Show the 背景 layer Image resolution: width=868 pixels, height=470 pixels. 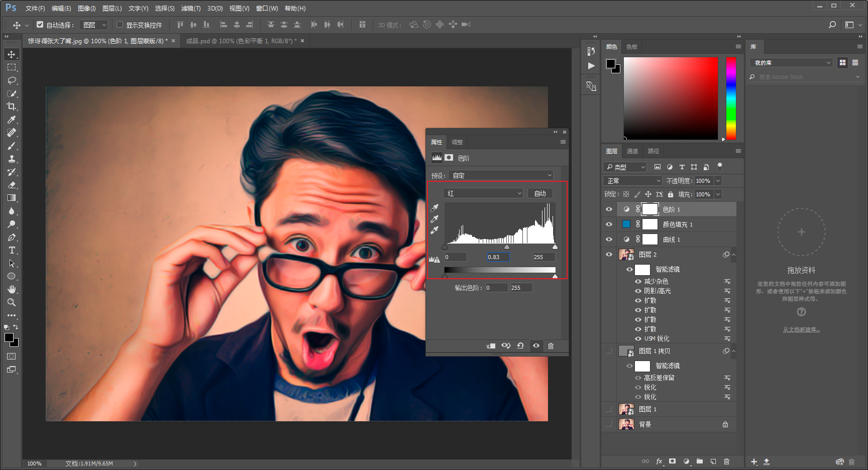pos(609,424)
